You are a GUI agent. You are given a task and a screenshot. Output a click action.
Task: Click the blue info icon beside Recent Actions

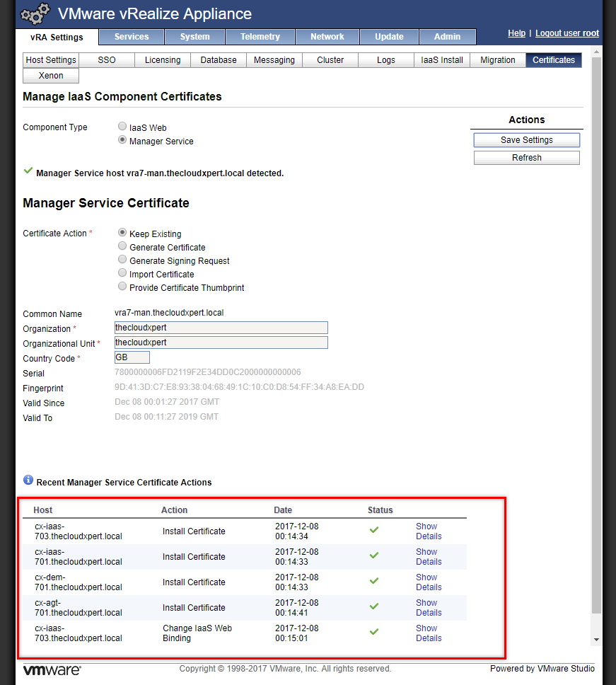tap(28, 480)
